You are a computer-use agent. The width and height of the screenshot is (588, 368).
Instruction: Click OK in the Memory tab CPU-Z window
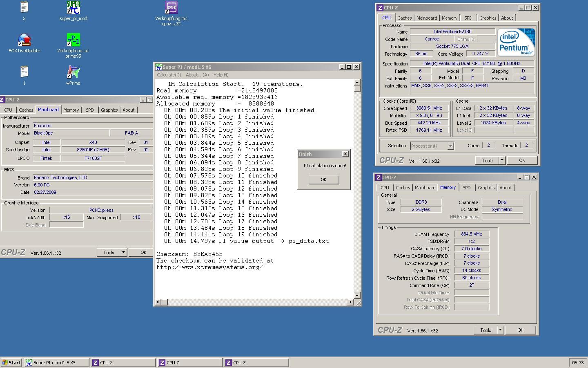pos(520,330)
